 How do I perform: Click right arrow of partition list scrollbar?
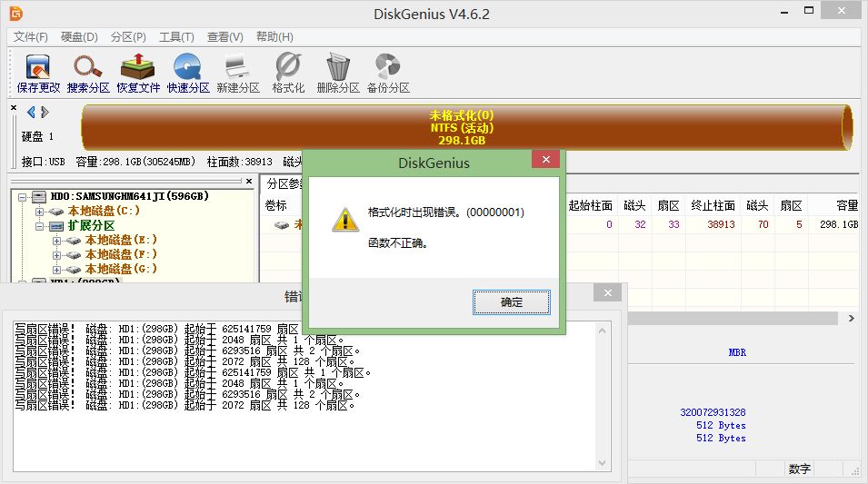(852, 318)
